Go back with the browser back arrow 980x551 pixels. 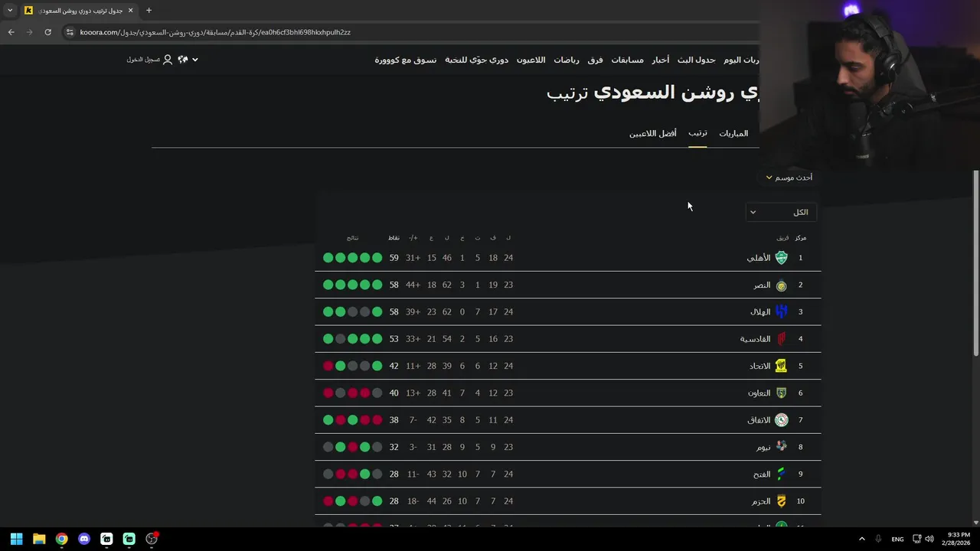click(11, 32)
